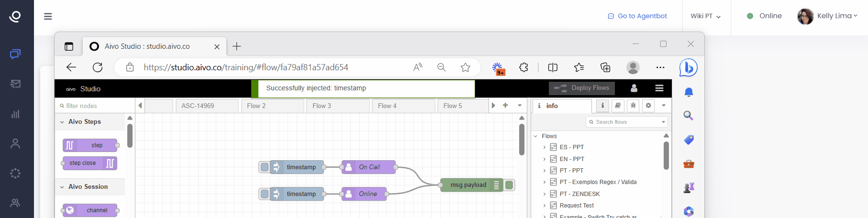Switch to the Flow 2 tab

(x=272, y=106)
